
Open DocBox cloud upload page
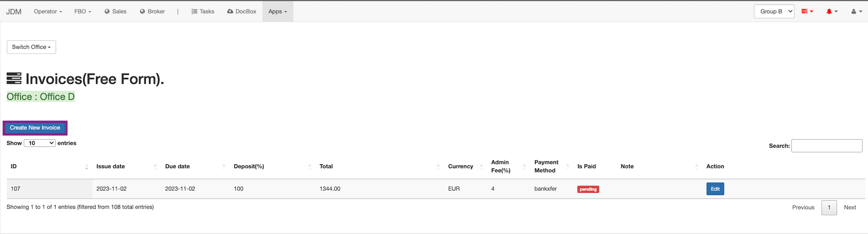pos(241,12)
